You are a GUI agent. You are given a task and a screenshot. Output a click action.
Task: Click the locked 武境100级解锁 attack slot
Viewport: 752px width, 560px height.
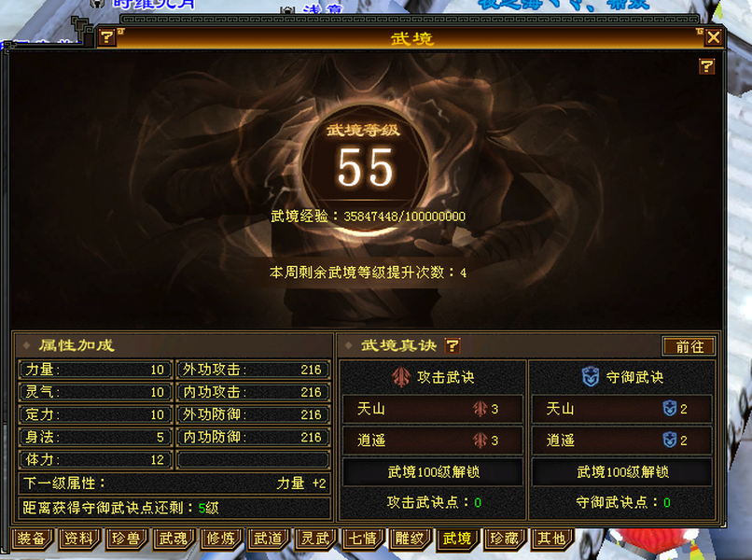point(432,472)
